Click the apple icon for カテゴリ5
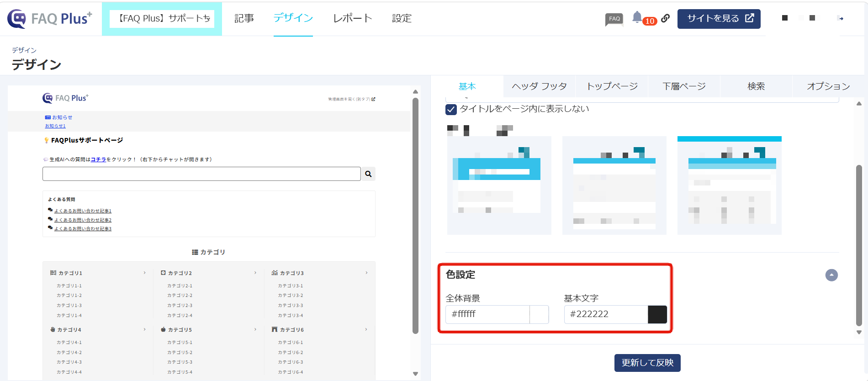The height and width of the screenshot is (381, 868). (x=163, y=329)
